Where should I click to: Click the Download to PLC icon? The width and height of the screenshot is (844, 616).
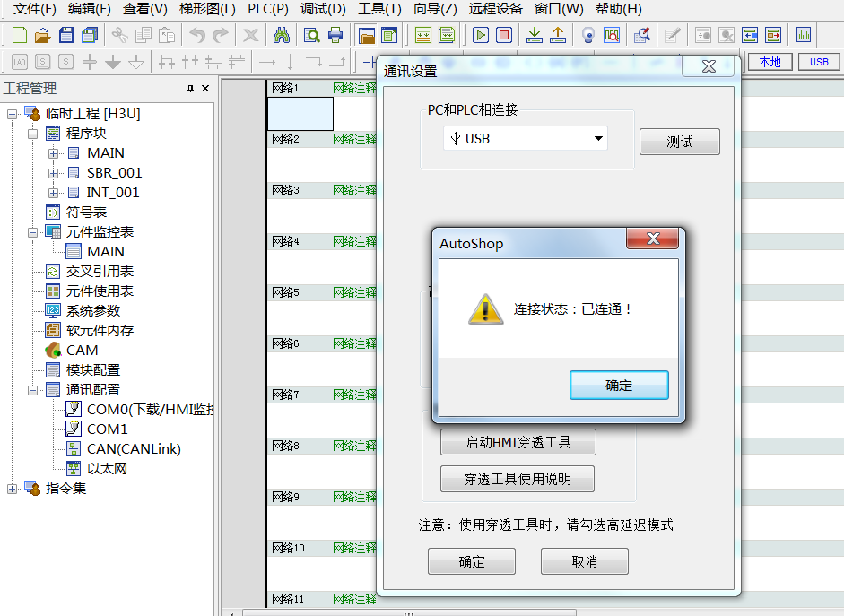click(535, 36)
